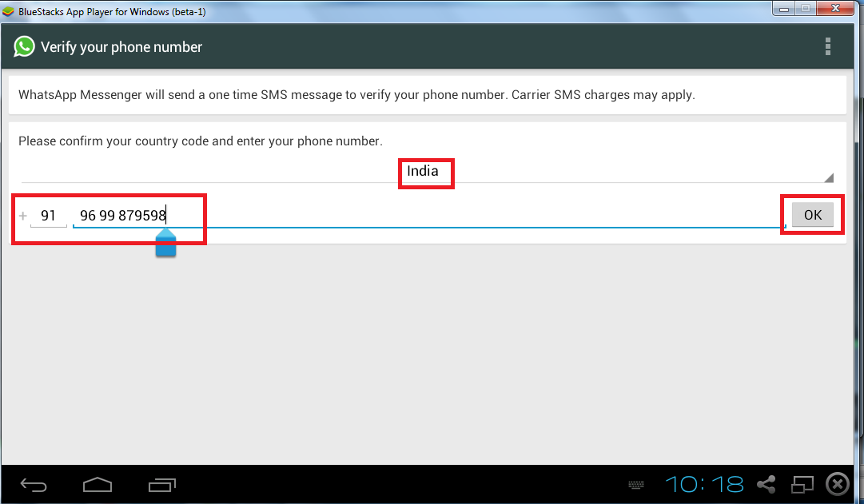Close the BlueStacks window

tap(835, 8)
